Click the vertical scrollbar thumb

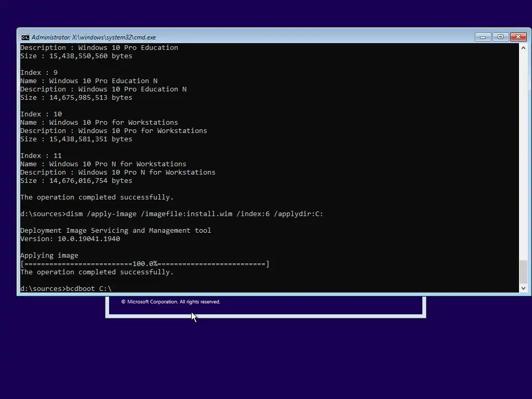(523, 271)
